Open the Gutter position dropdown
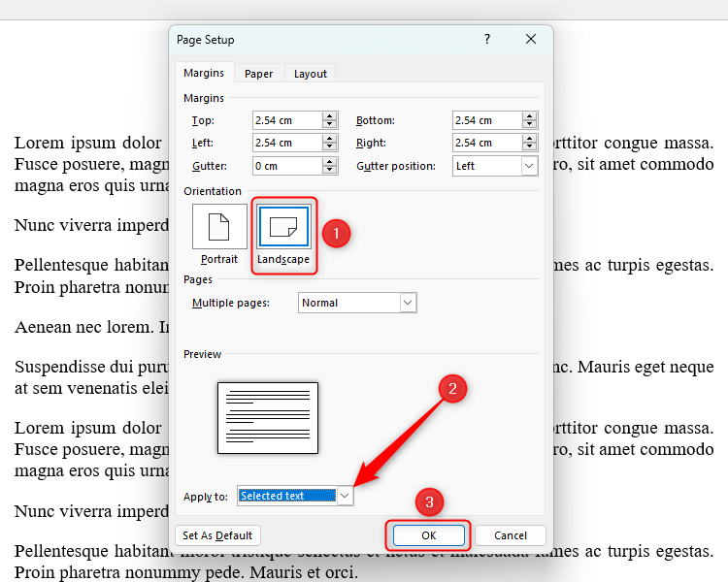 point(495,166)
